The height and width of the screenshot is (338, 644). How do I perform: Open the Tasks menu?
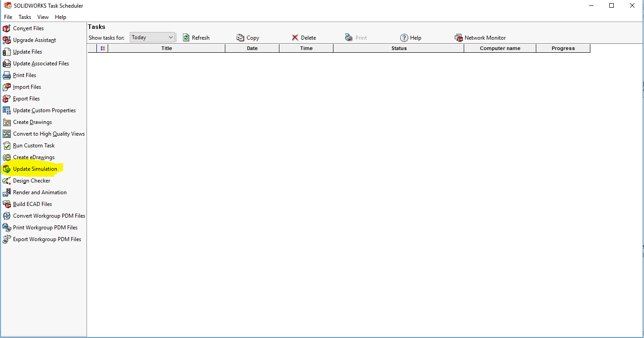[x=25, y=17]
